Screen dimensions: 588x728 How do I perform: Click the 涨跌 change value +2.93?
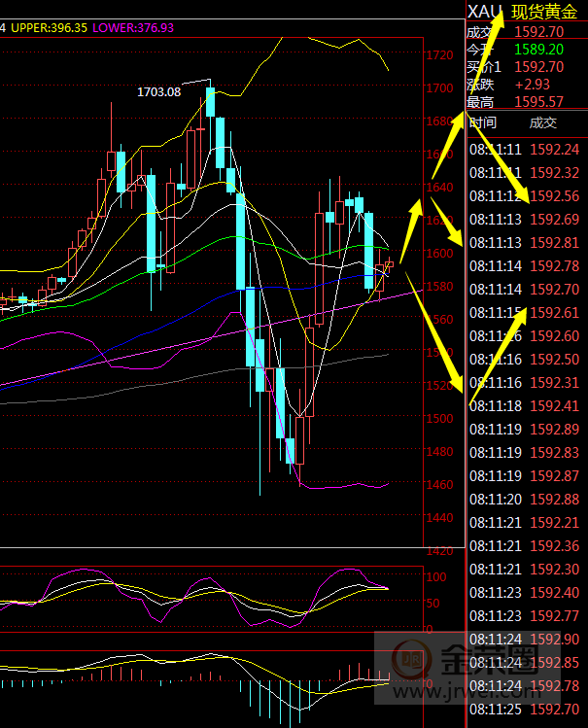point(534,85)
